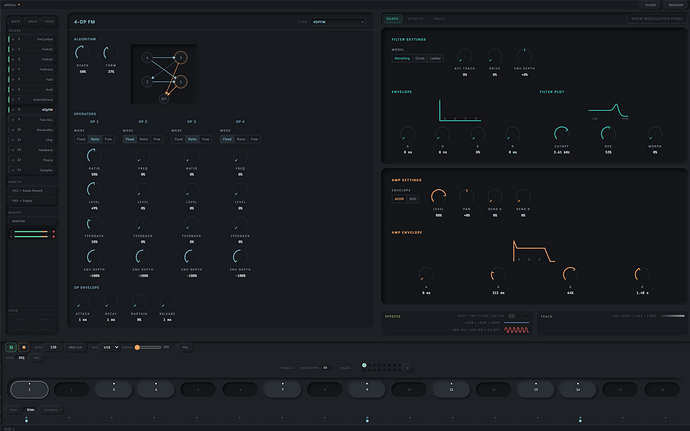Adjust the amp Pan knob

[467, 197]
